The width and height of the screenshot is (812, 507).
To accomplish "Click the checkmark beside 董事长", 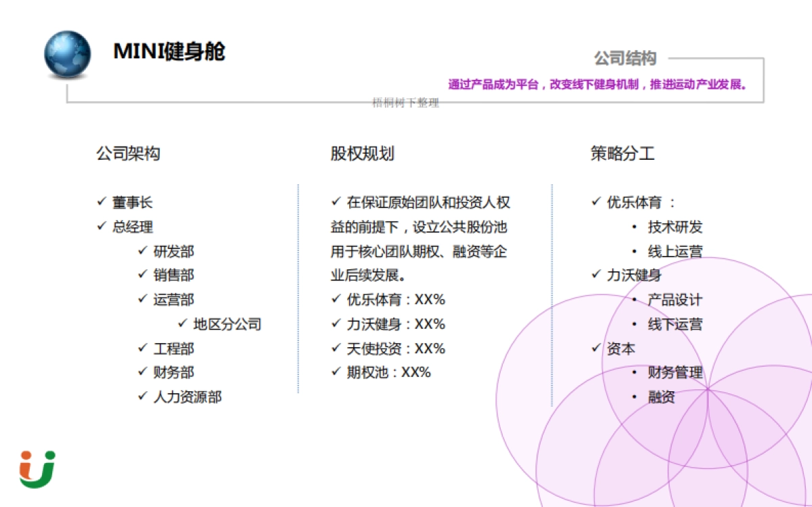I will click(101, 201).
